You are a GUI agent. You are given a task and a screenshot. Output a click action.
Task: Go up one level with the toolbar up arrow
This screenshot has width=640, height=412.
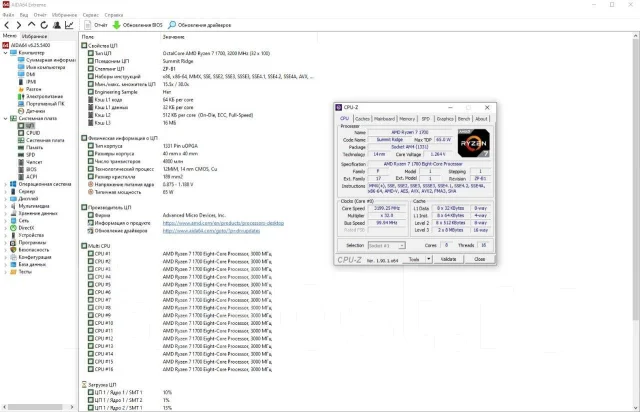click(31, 25)
